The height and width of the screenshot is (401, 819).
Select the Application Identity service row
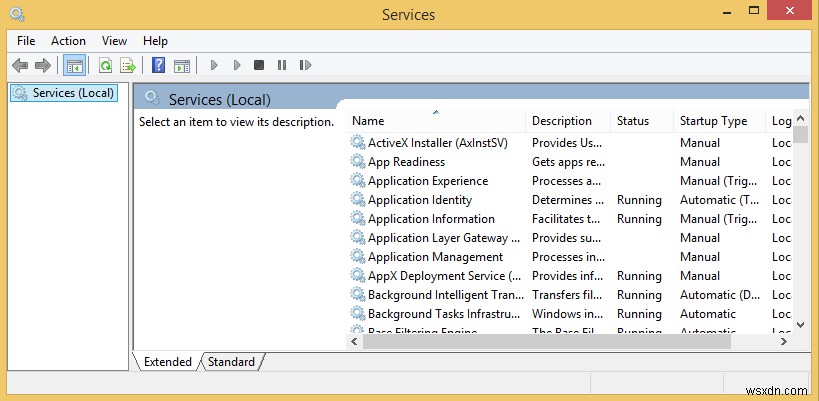(419, 200)
